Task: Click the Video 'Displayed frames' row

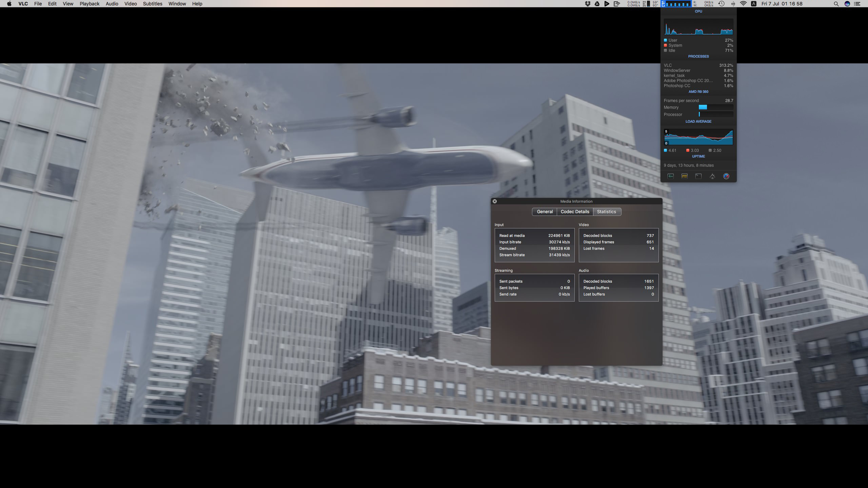Action: point(619,242)
